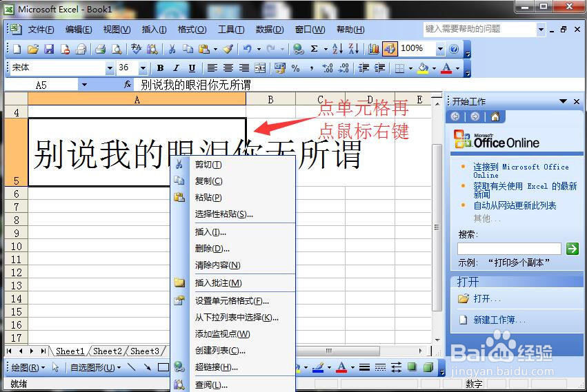The height and width of the screenshot is (392, 587).
Task: Click the 3-D style icon on the drawing toolbar
Action: (428, 367)
